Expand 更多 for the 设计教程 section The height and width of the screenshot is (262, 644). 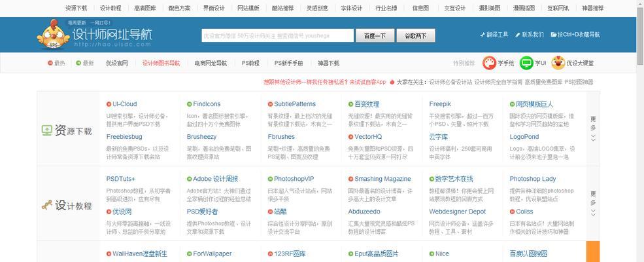(x=593, y=203)
